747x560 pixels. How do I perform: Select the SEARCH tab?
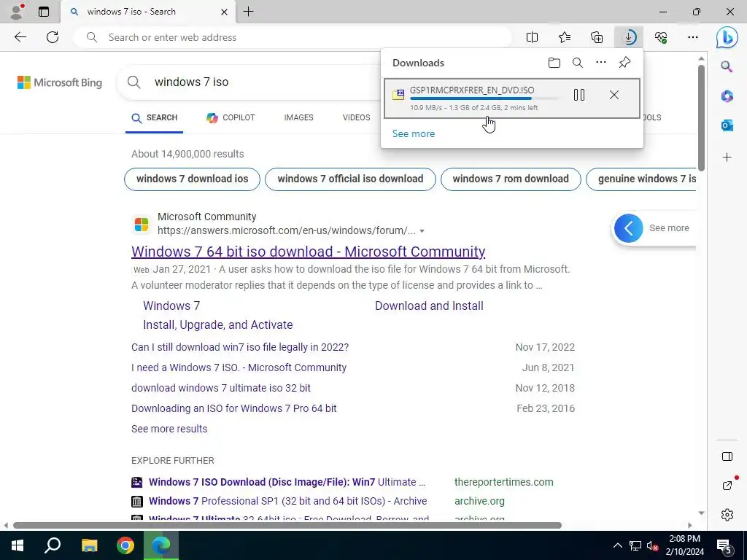(155, 117)
